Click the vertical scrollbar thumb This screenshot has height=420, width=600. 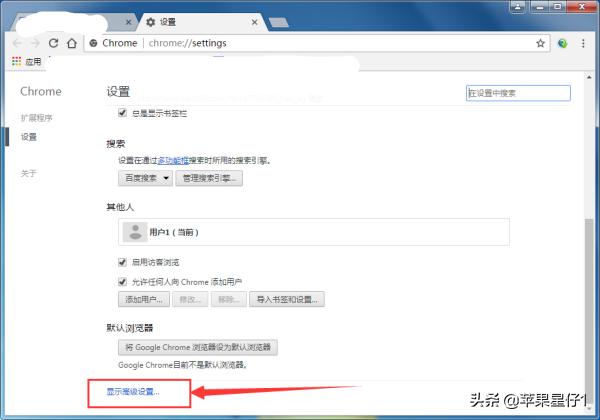click(589, 310)
